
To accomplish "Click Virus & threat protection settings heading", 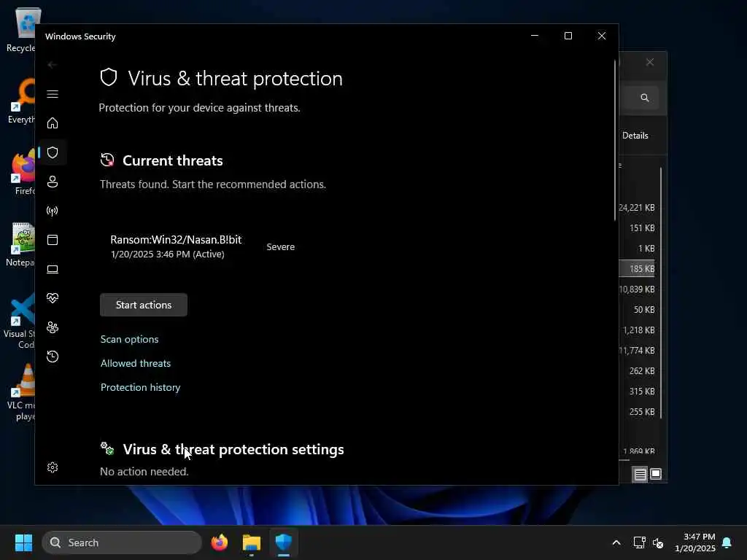I will (233, 449).
